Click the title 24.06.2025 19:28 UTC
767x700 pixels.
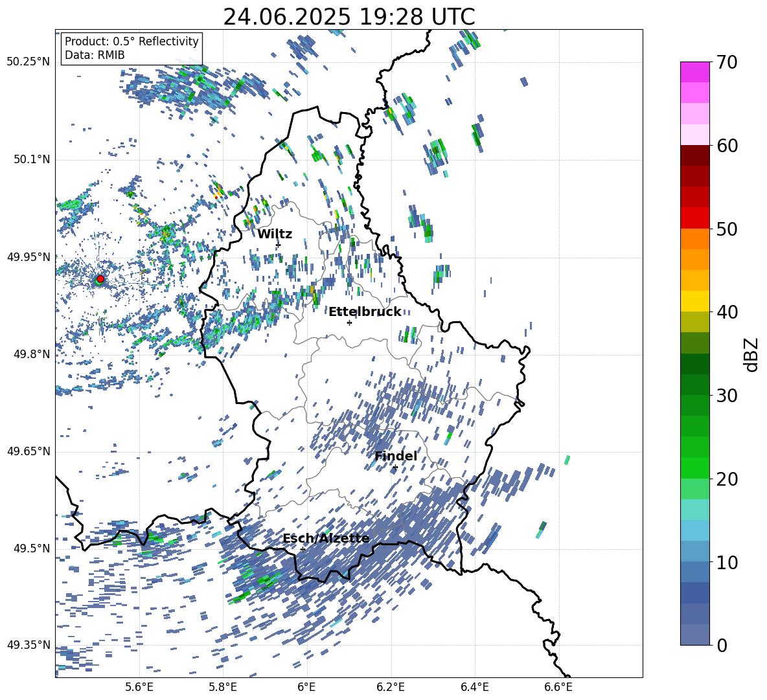(x=349, y=17)
